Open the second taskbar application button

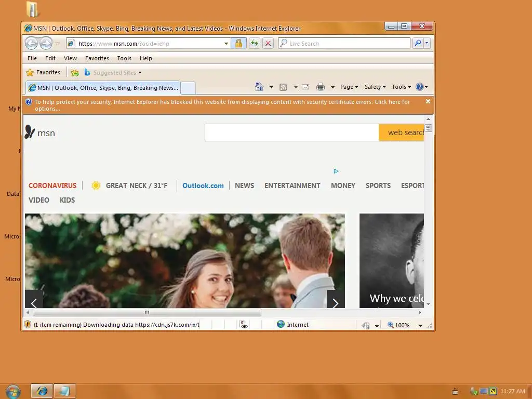click(64, 391)
